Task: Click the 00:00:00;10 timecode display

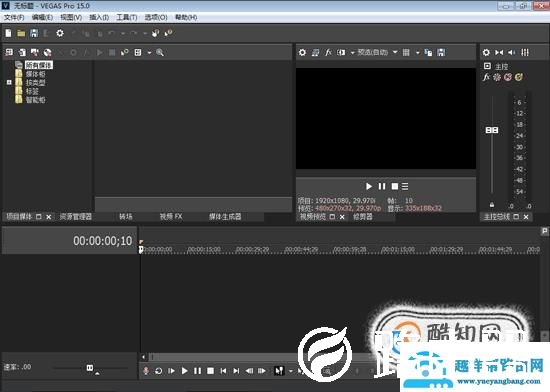Action: pos(102,241)
